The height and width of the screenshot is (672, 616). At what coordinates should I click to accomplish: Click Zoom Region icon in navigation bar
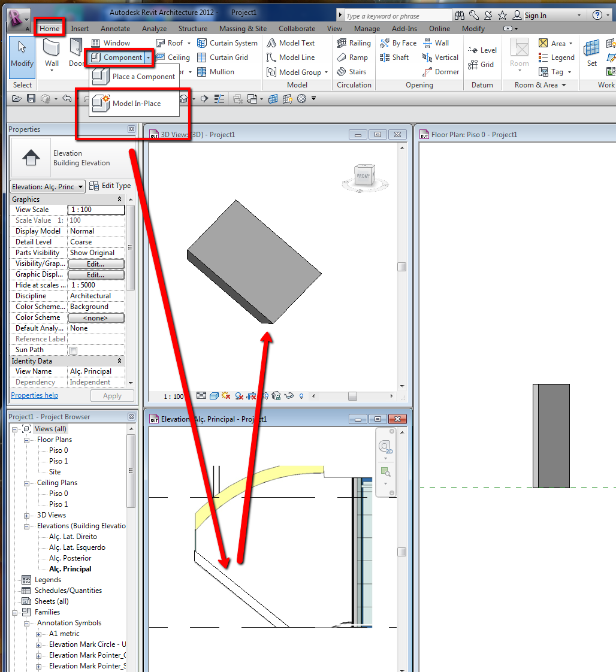[x=386, y=472]
